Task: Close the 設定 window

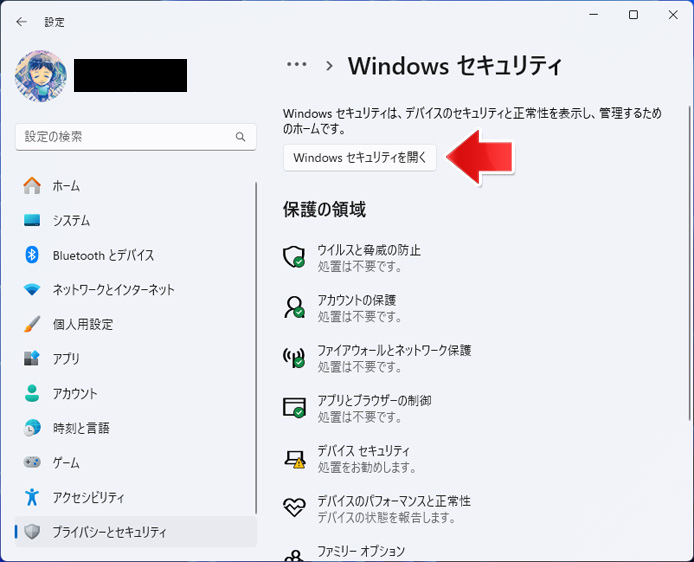Action: tap(673, 15)
